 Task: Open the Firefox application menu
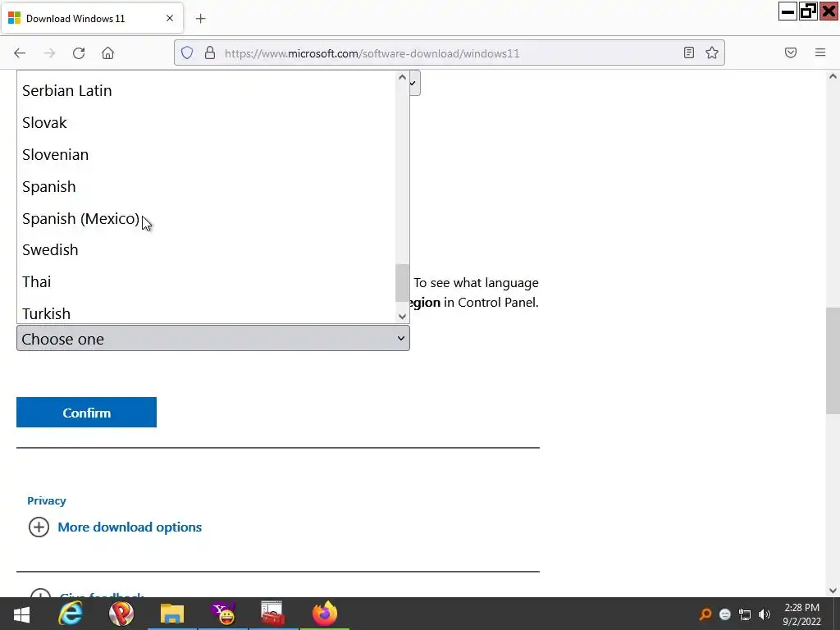(x=820, y=52)
